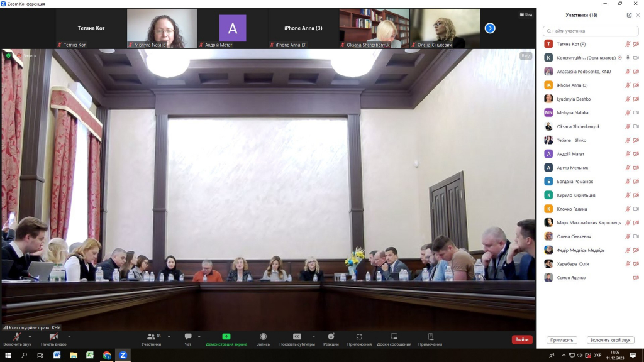
Task: Start camera with Начать видео
Action: coord(53,339)
